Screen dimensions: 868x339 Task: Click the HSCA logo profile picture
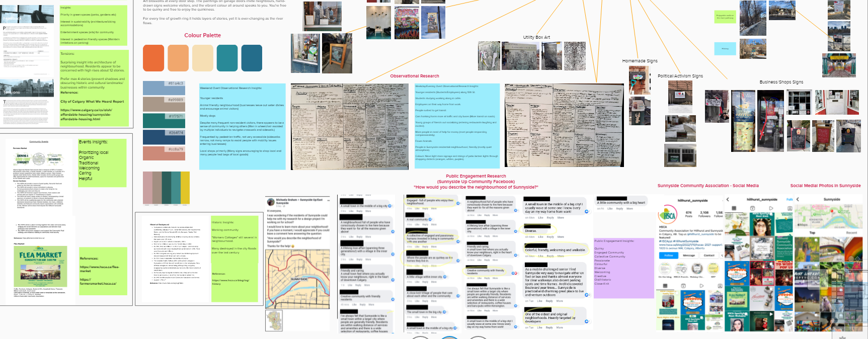668,215
